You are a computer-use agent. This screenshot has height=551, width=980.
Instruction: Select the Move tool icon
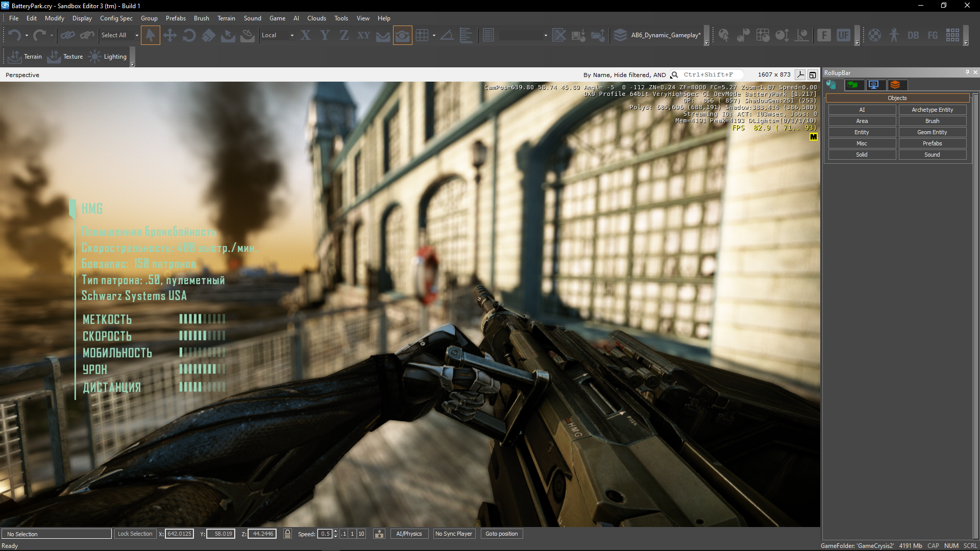pyautogui.click(x=169, y=35)
